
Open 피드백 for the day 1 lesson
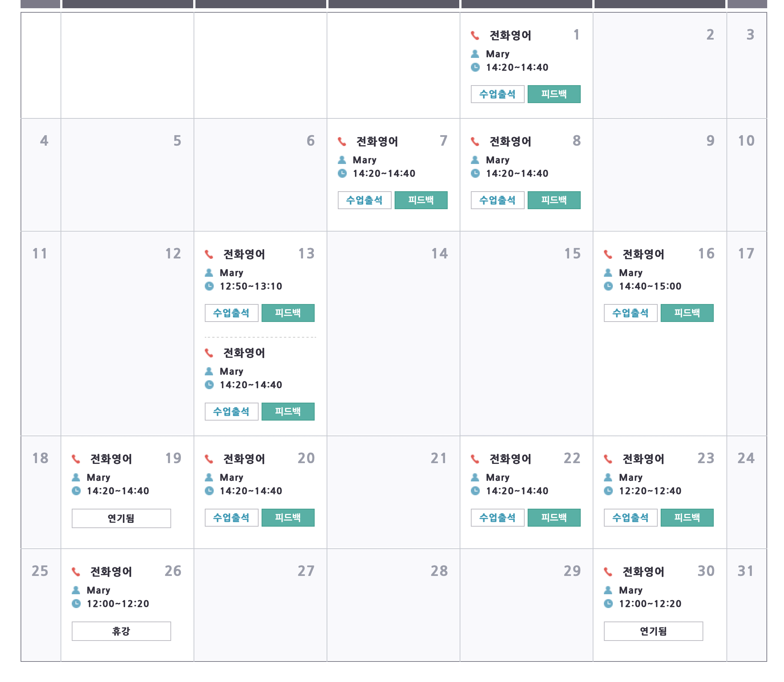tap(554, 94)
